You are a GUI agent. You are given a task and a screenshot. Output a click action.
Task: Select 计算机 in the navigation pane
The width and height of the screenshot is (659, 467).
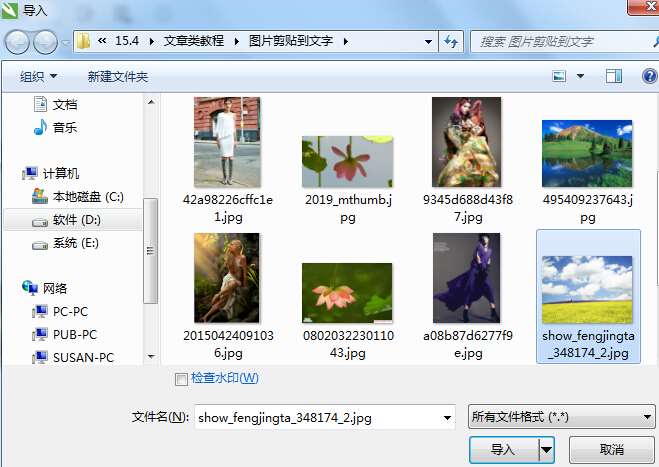tap(50, 173)
